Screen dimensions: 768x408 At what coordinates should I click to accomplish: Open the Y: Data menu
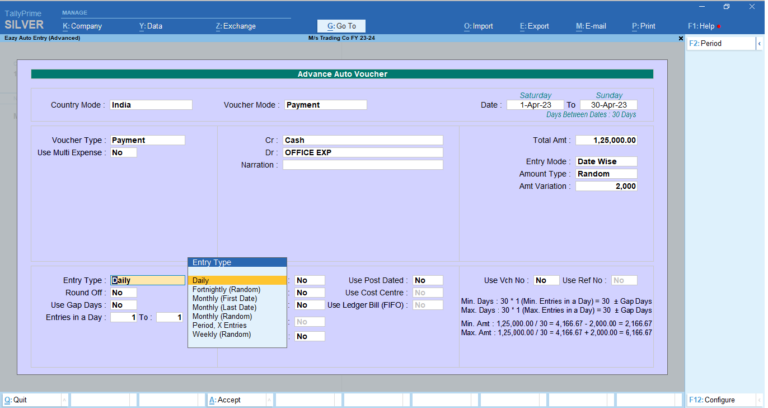coord(150,26)
